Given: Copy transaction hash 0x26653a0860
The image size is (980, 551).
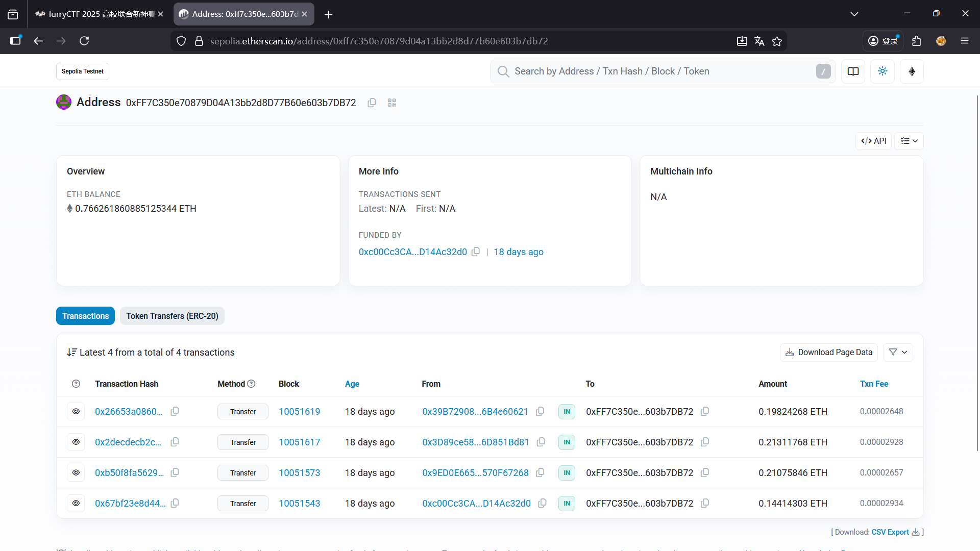Looking at the screenshot, I should click(175, 411).
